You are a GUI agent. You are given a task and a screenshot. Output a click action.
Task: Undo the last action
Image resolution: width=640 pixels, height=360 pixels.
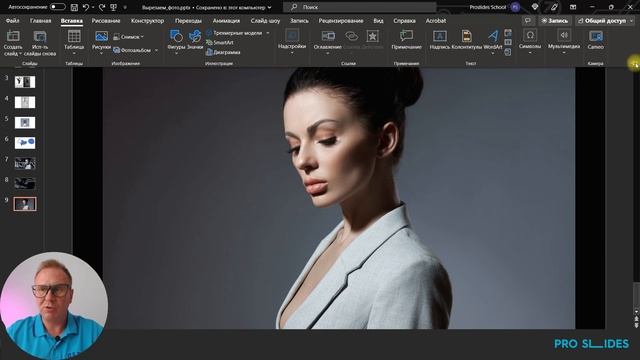pyautogui.click(x=85, y=7)
